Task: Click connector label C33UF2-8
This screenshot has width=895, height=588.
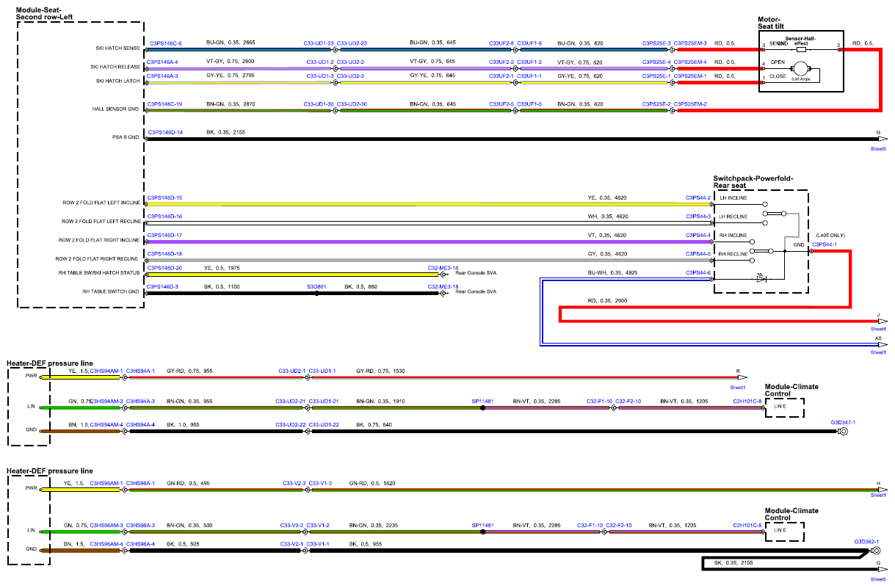Action: coord(501,43)
